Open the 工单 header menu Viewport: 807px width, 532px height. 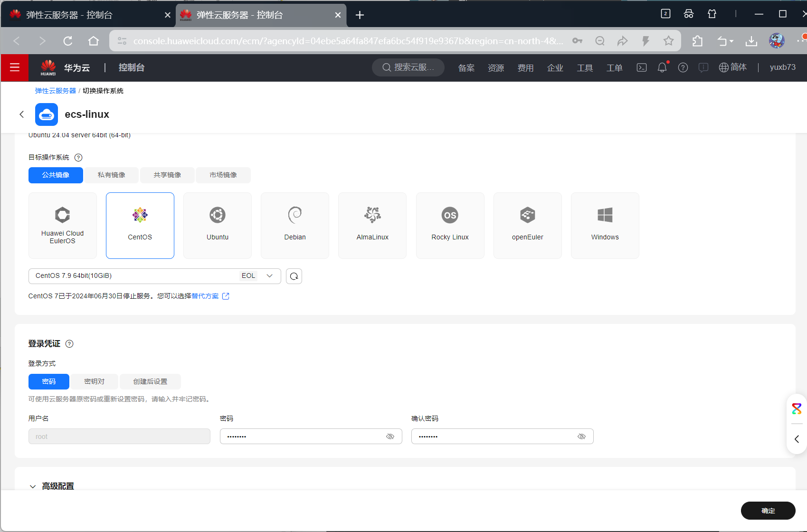point(614,68)
